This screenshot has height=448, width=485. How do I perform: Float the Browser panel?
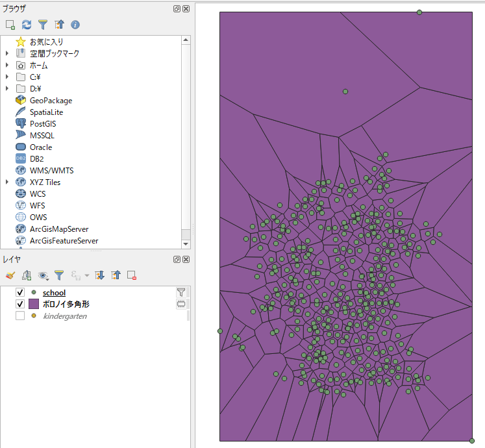[177, 8]
